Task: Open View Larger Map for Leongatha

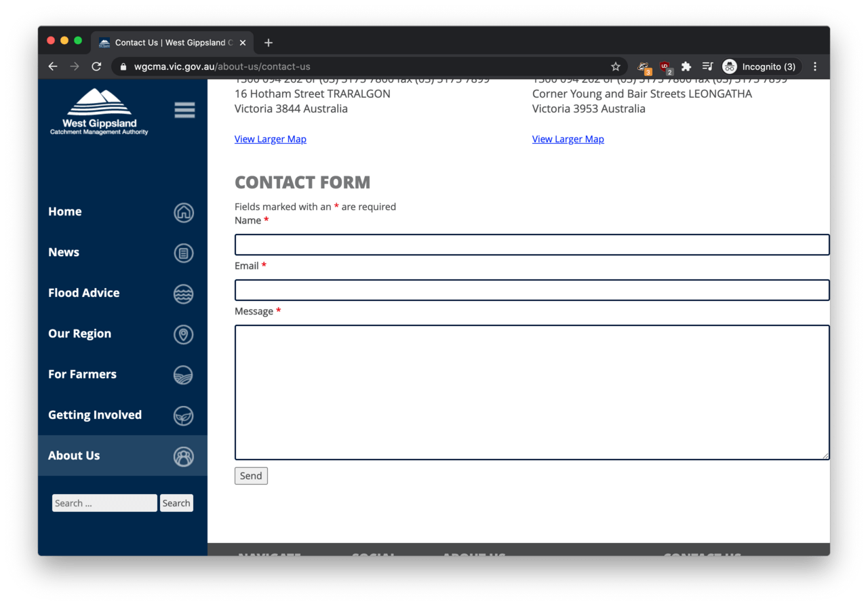Action: (568, 139)
